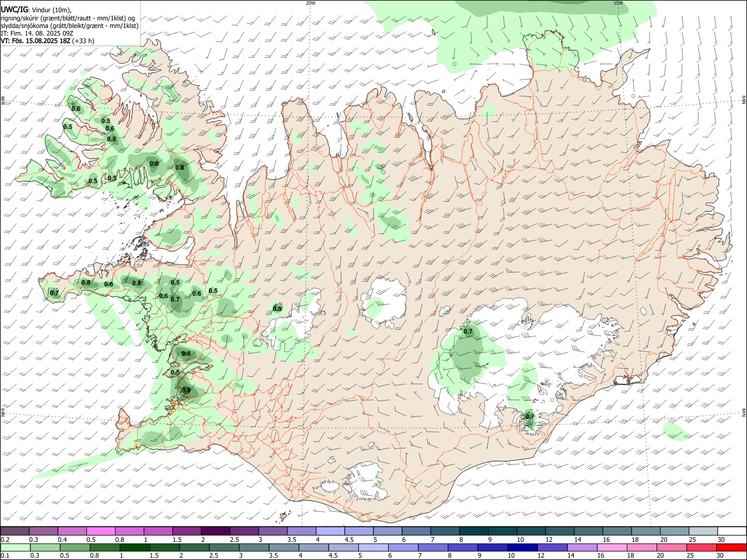The height and width of the screenshot is (560, 747).
Task: Pick the light lavender 4–4.5 snow legend swatch
Action: click(330, 531)
